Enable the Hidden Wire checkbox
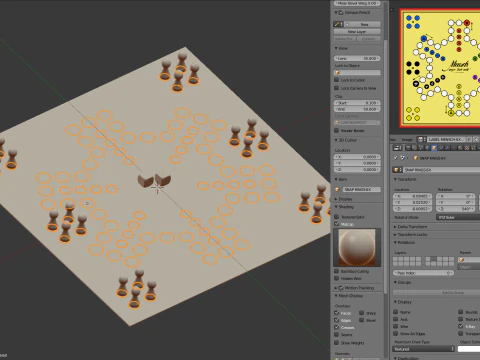The height and width of the screenshot is (360, 480). tap(337, 278)
